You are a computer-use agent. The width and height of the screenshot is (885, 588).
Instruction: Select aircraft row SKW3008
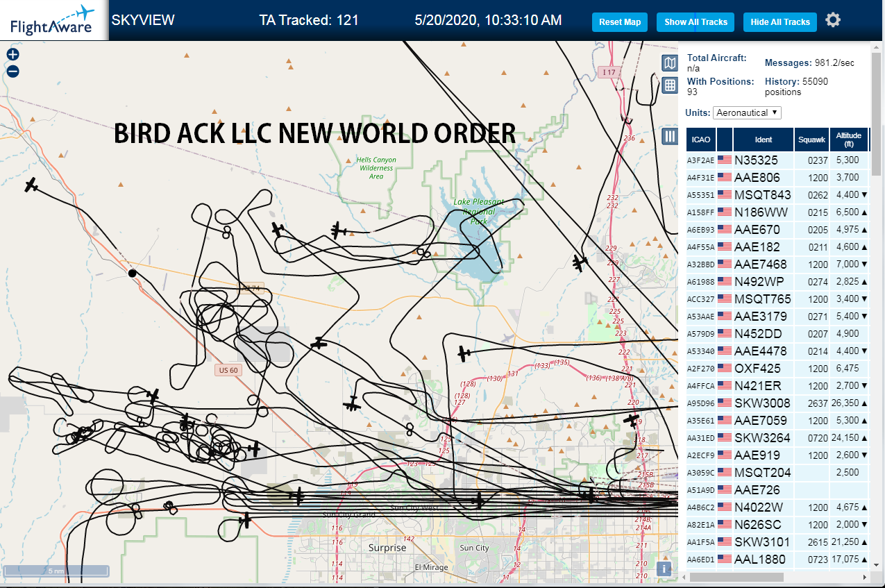pos(777,403)
